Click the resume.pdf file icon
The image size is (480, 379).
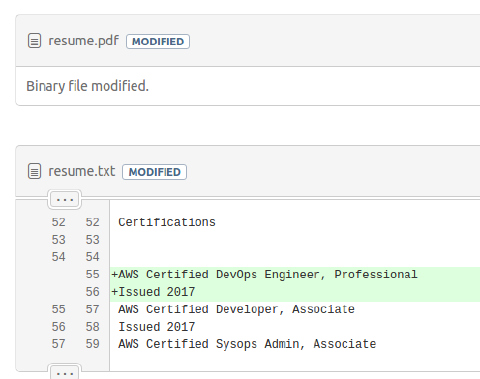point(34,41)
